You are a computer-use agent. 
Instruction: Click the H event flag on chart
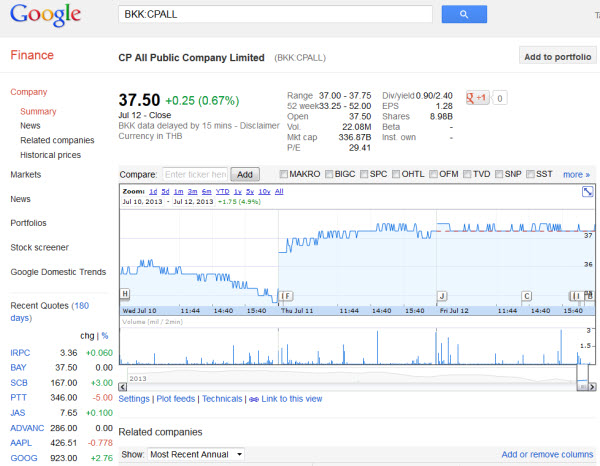tap(125, 293)
